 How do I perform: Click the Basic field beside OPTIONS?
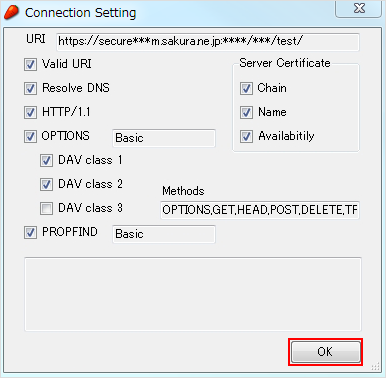[164, 138]
